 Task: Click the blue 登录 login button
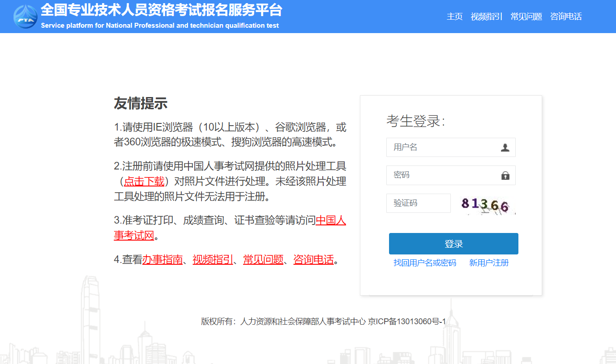click(453, 244)
